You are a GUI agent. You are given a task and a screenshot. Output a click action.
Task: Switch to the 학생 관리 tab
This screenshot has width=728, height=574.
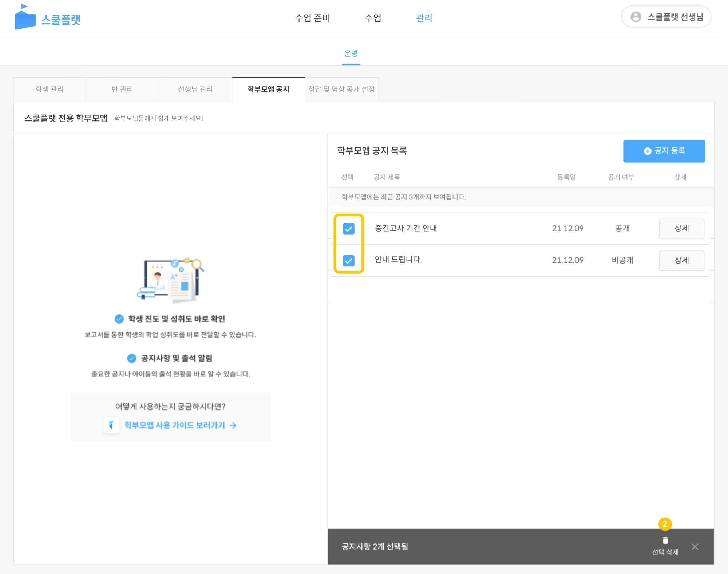click(x=50, y=89)
